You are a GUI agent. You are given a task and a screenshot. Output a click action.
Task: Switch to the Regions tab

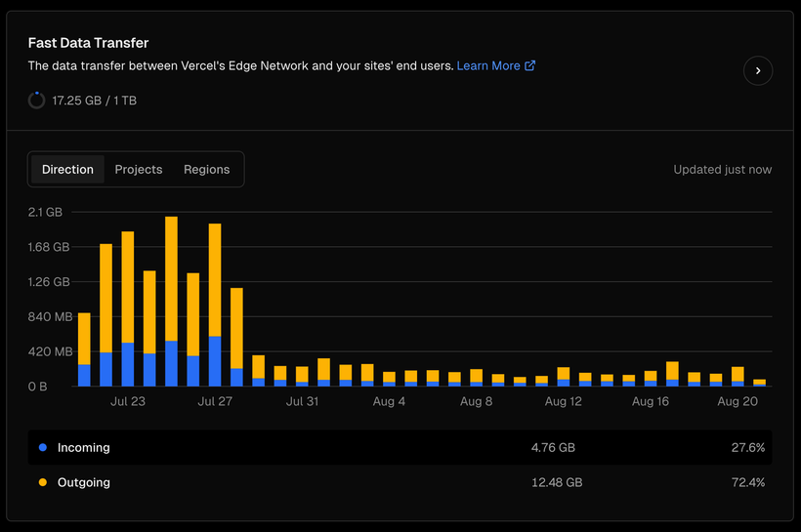[x=206, y=169]
